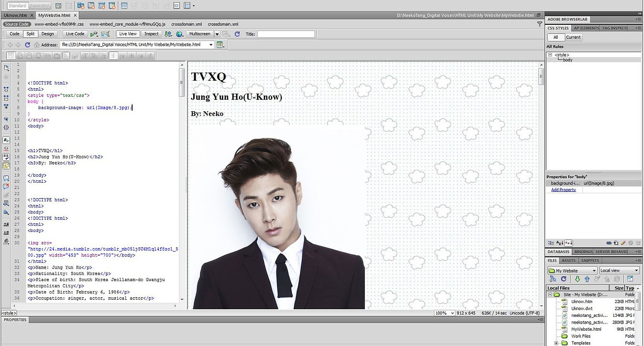Switch to Split view

(x=31, y=34)
